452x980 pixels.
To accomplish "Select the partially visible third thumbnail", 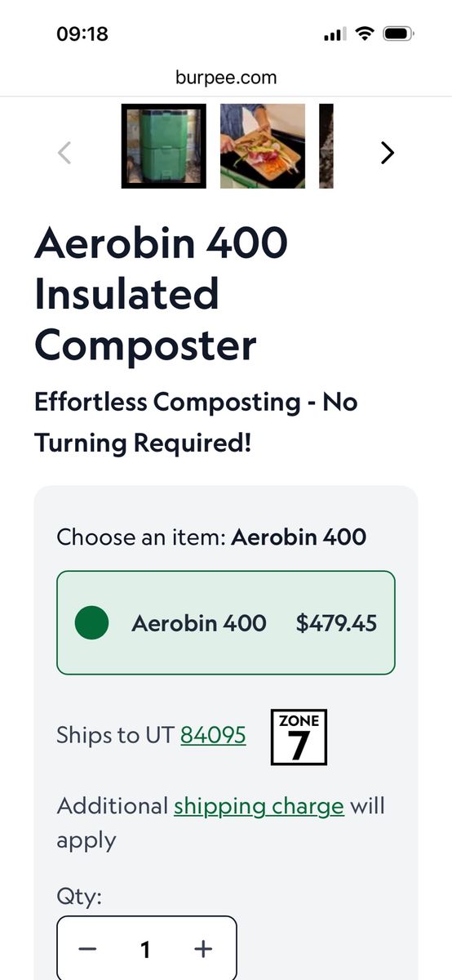I will coord(326,146).
